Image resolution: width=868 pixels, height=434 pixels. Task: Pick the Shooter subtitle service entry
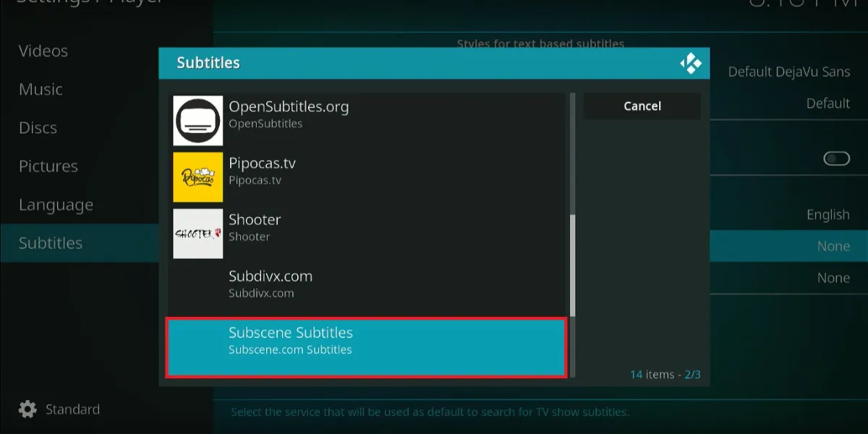(367, 234)
